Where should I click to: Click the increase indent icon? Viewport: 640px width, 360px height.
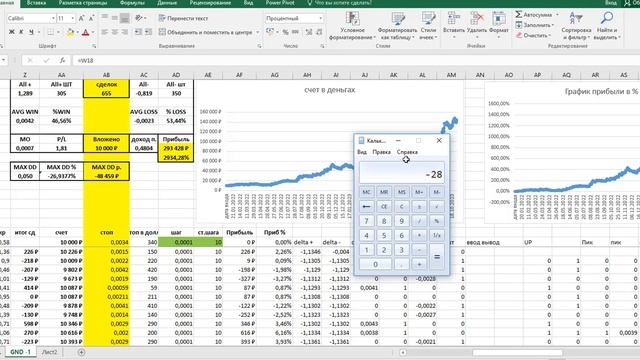(149, 32)
